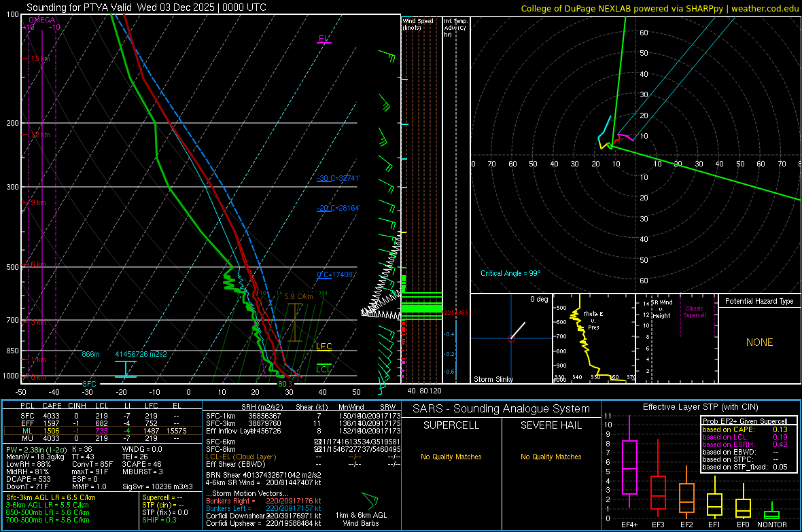
Task: Click the -30 C=32741' height label
Action: tap(338, 178)
